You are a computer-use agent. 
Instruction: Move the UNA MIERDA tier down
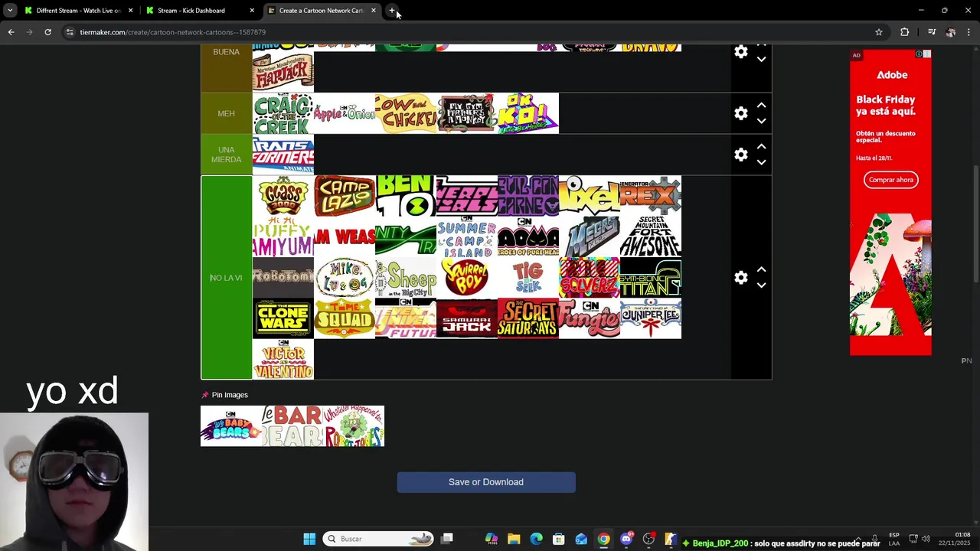click(761, 162)
